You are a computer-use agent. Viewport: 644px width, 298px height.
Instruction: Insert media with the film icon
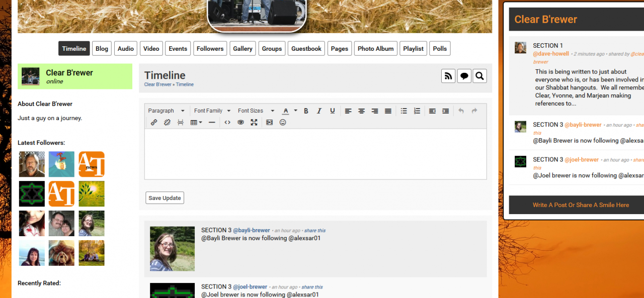269,122
